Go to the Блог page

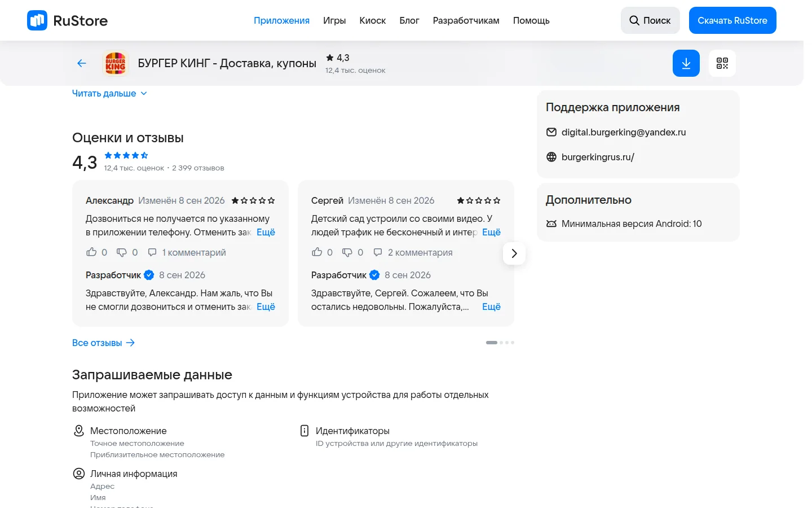(409, 20)
